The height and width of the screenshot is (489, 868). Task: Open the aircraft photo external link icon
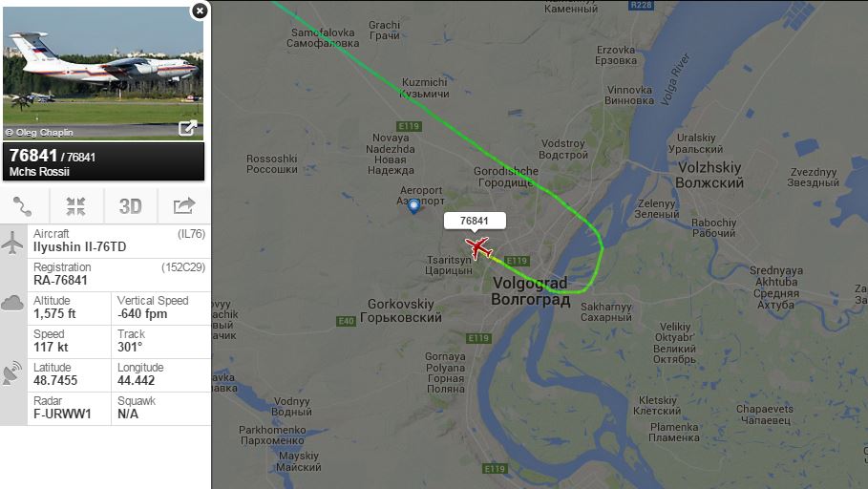coord(188,129)
